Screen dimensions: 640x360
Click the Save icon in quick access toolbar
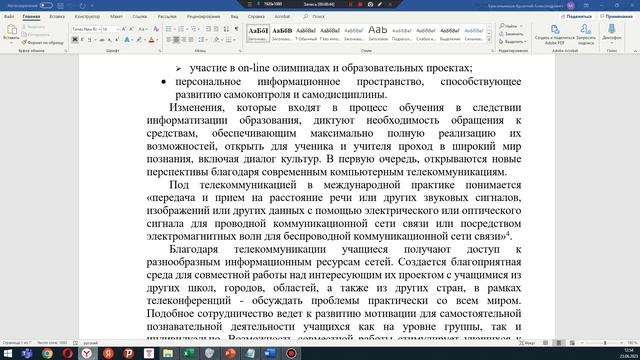click(x=60, y=6)
